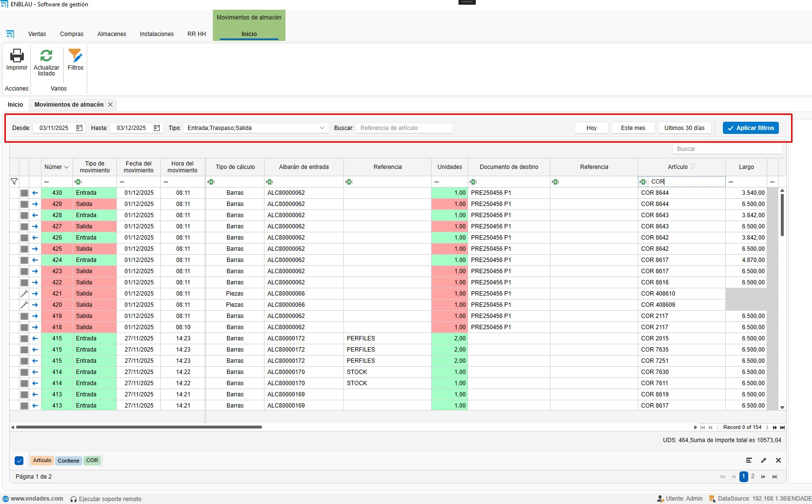Toggle the square checkbox on row 430
812x504 pixels.
(x=24, y=193)
